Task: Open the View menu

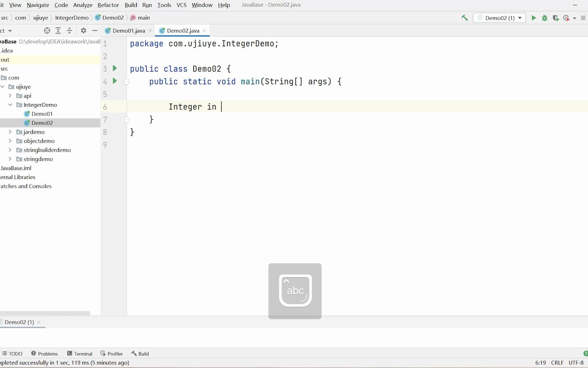Action: tap(15, 5)
